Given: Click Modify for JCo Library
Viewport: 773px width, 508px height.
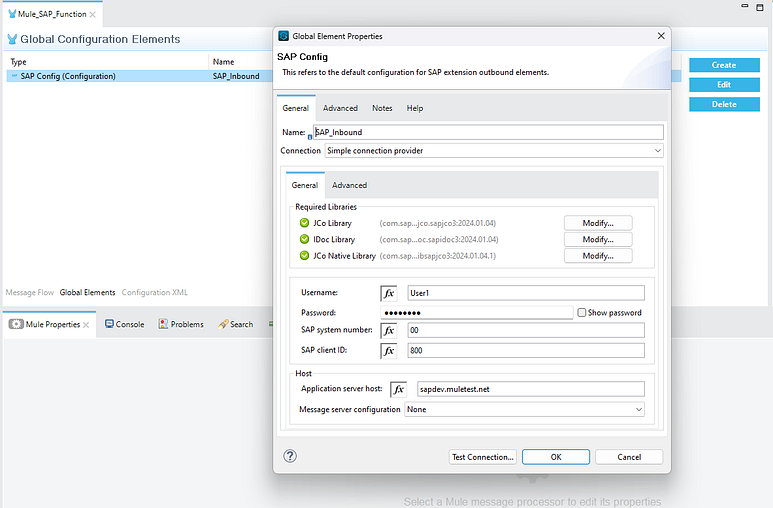Looking at the screenshot, I should pos(598,223).
